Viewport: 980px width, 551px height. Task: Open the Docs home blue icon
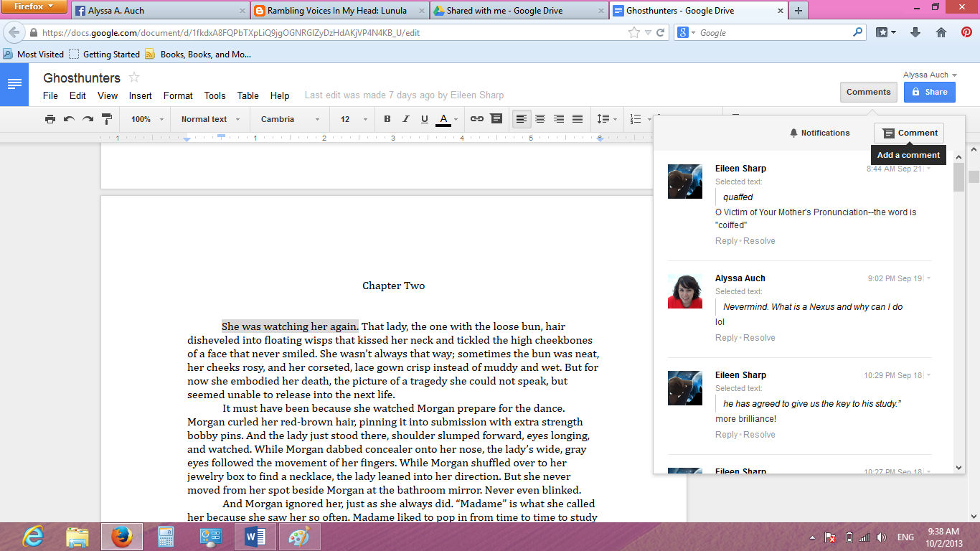tap(14, 85)
